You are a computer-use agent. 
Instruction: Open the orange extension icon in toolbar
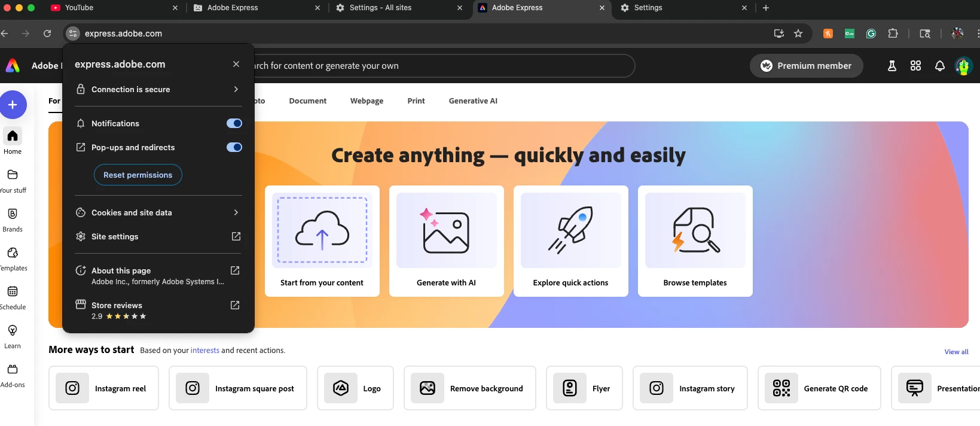pyautogui.click(x=828, y=34)
